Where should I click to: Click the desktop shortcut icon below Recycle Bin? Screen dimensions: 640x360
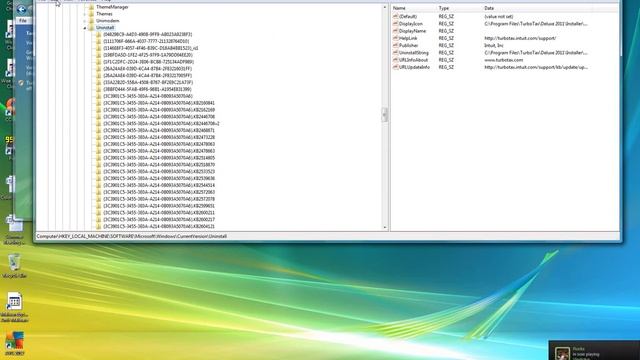(14, 302)
